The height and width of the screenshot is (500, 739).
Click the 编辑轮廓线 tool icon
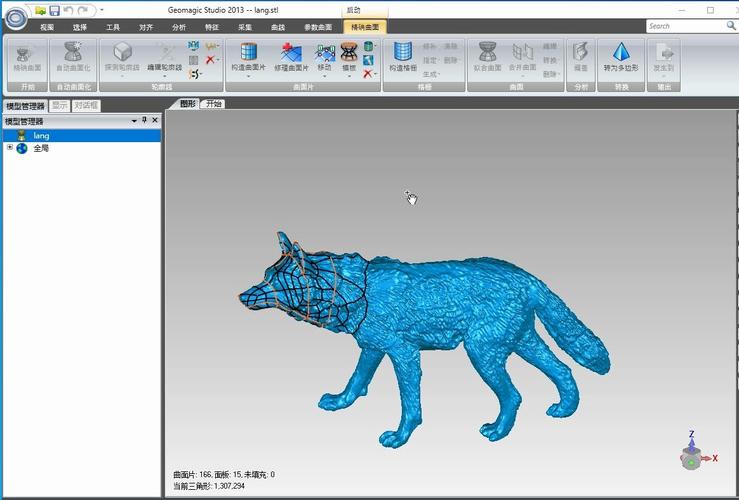[x=165, y=51]
